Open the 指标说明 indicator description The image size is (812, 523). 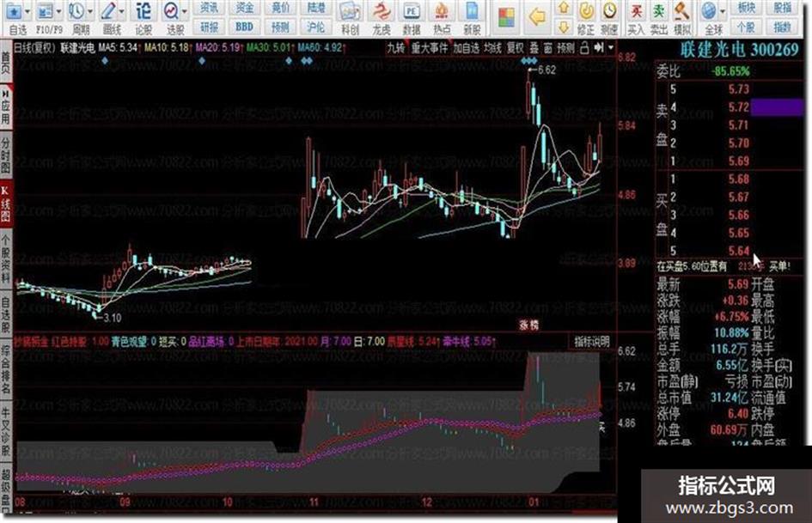pyautogui.click(x=592, y=342)
